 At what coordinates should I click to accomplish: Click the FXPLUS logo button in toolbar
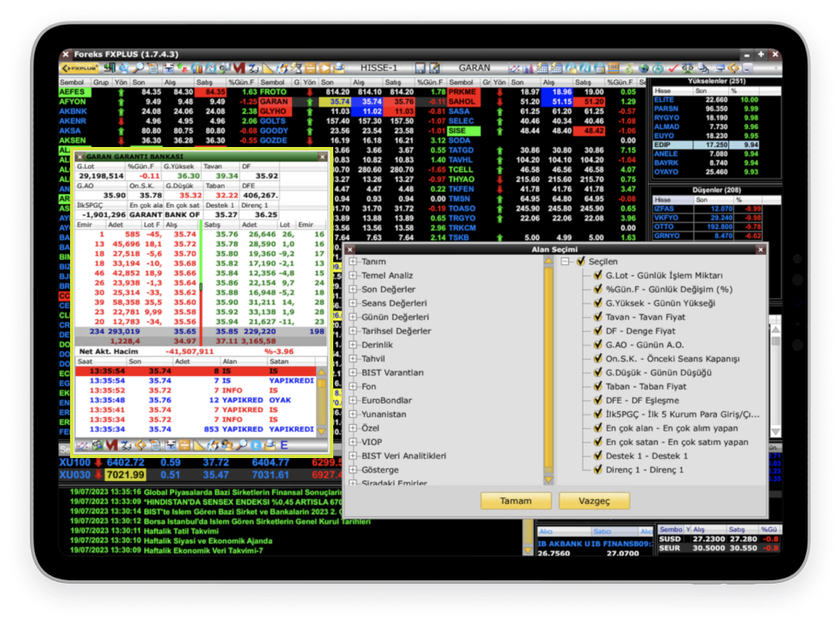79,68
